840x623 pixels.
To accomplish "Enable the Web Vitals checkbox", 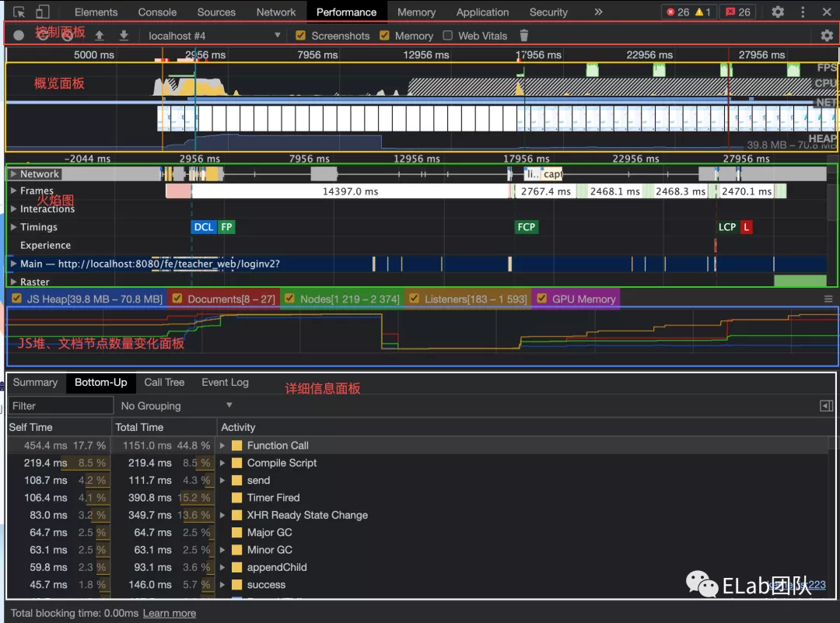I will 448,35.
